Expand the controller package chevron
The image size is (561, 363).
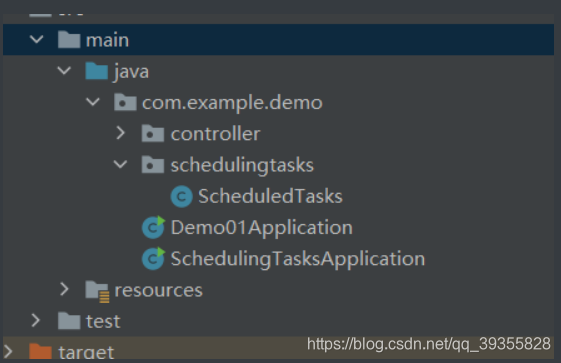pyautogui.click(x=121, y=133)
